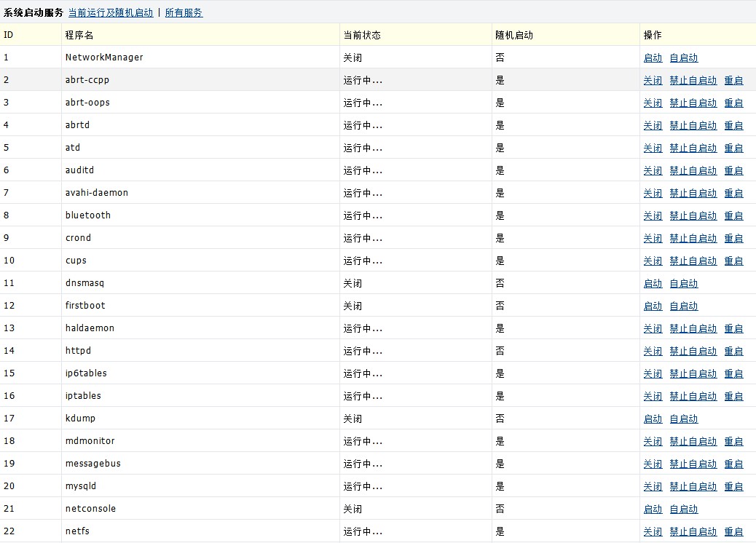Stop the auditd service via 关闭

click(653, 171)
